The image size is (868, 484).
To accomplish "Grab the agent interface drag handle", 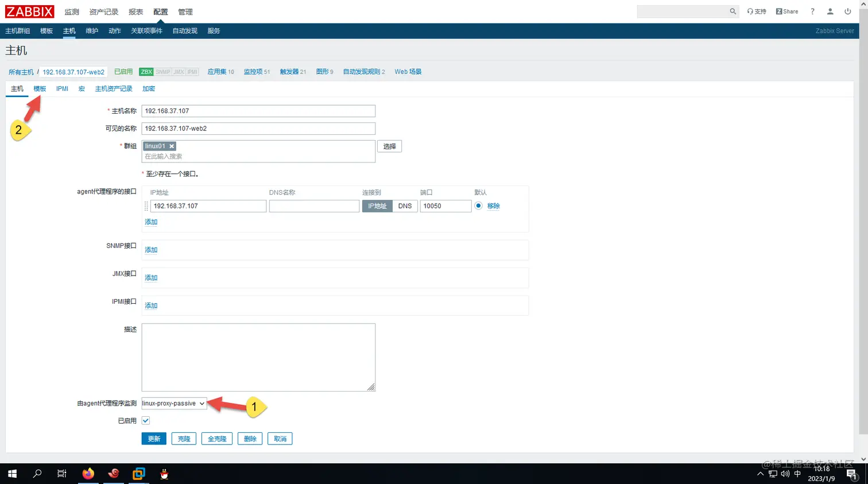I will point(146,206).
